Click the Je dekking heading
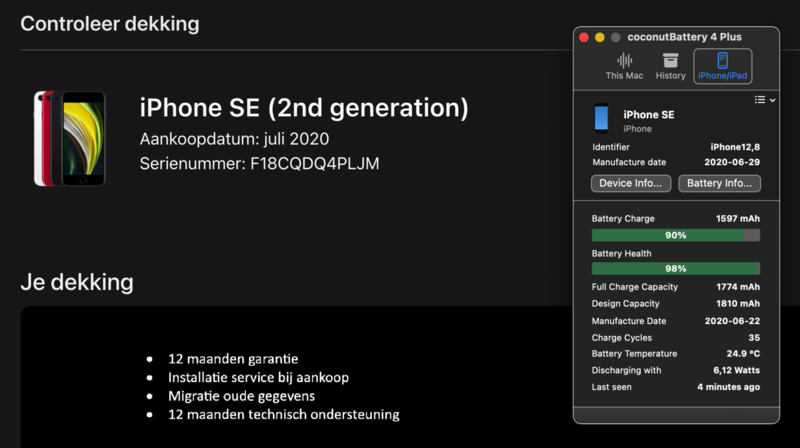 click(77, 282)
